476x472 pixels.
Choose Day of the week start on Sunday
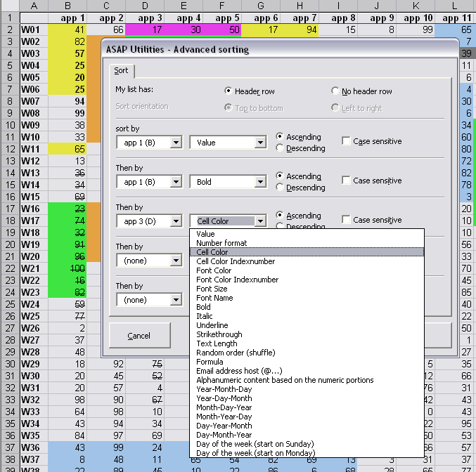tap(307, 444)
